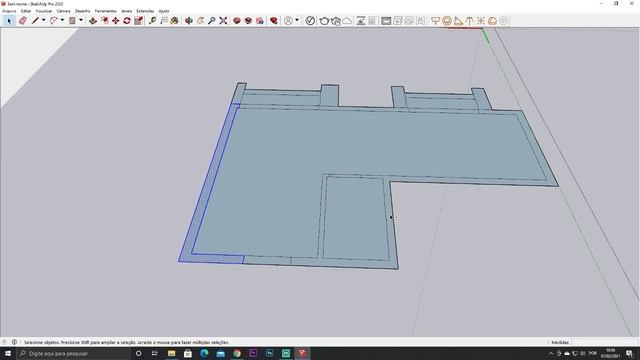This screenshot has width=640, height=360.
Task: Open the 3D Warehouse icon
Action: 237,20
